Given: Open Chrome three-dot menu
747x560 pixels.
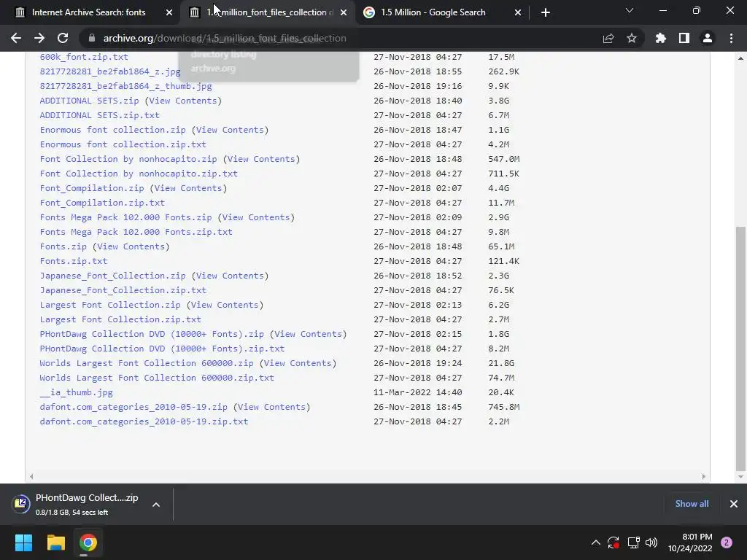Looking at the screenshot, I should [731, 38].
